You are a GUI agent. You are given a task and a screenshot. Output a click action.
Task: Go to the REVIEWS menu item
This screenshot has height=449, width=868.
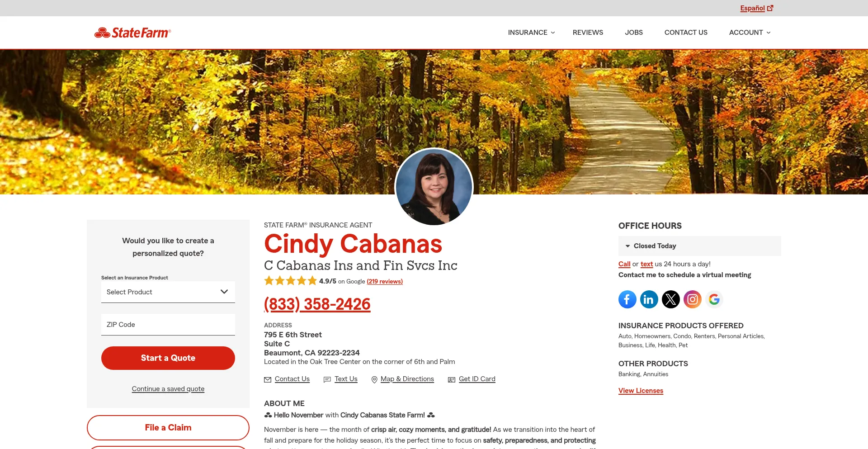588,33
